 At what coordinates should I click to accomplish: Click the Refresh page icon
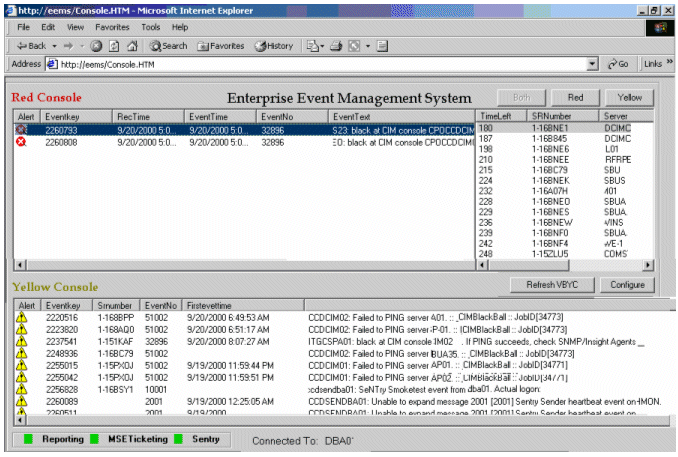point(114,46)
